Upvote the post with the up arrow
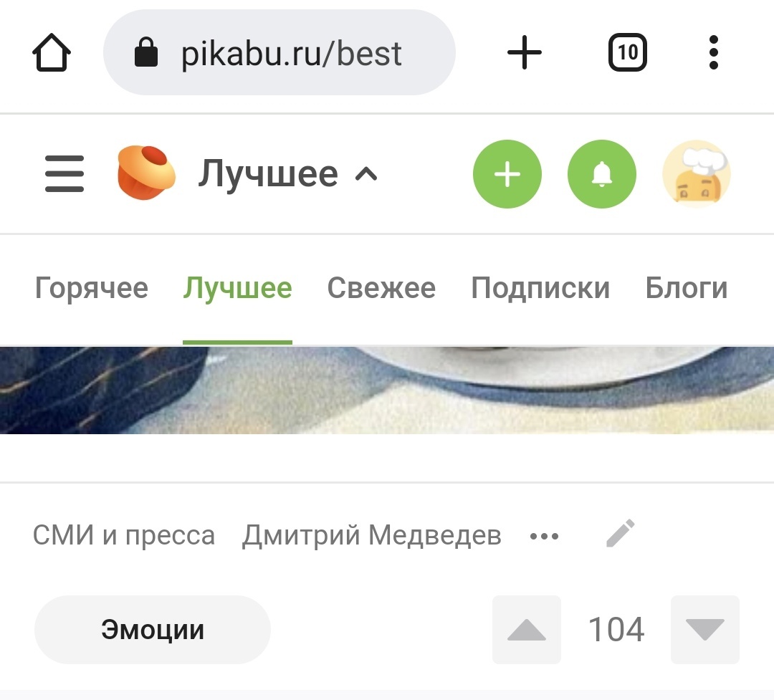The height and width of the screenshot is (700, 774). click(527, 629)
